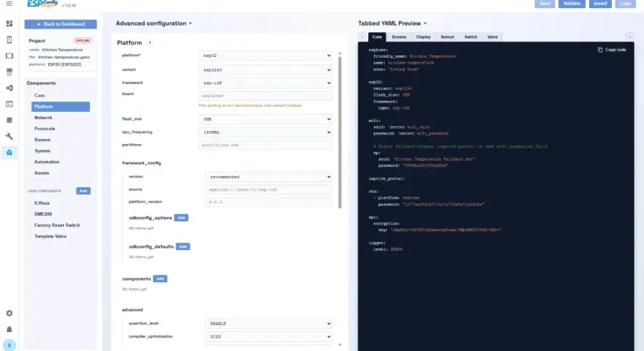Add a components item
The height and width of the screenshot is (351, 644).
pyautogui.click(x=160, y=279)
